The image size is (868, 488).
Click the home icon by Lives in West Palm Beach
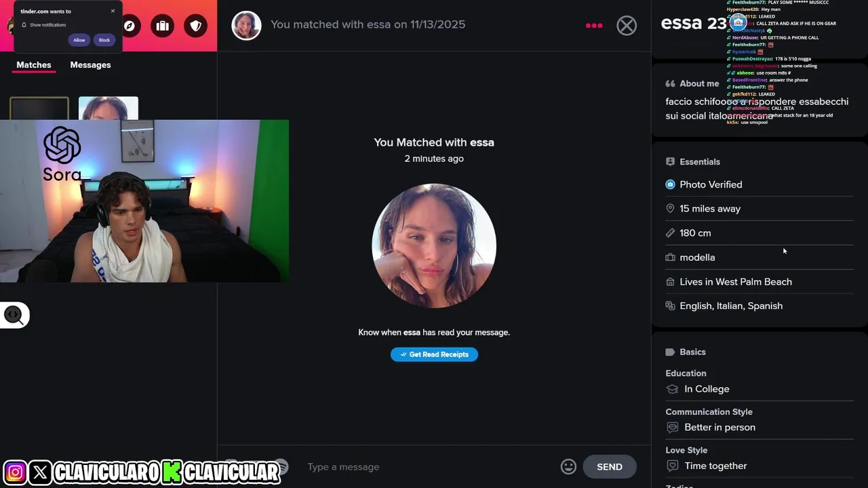pos(670,282)
